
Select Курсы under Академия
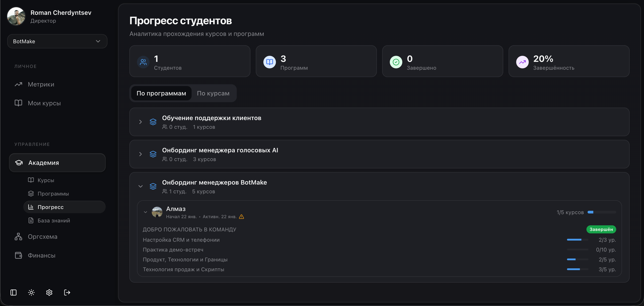tap(46, 180)
